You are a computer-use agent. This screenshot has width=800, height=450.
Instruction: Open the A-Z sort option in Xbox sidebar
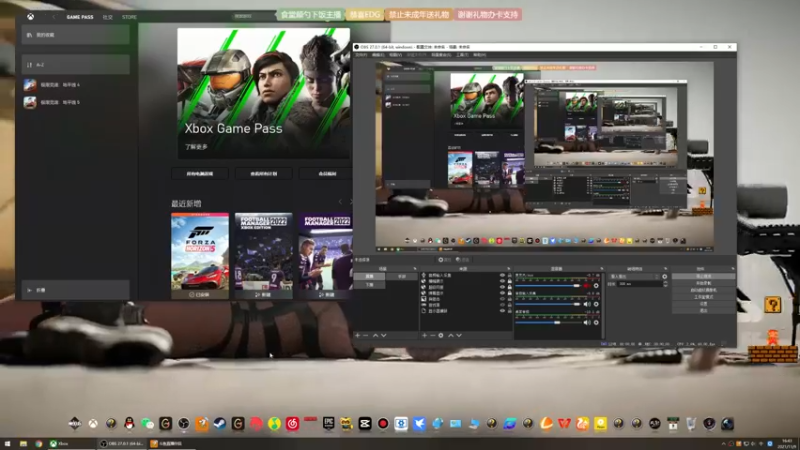pyautogui.click(x=76, y=65)
